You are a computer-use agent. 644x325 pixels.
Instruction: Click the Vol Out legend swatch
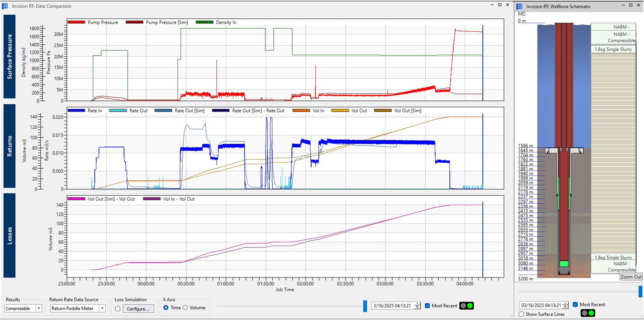point(340,110)
